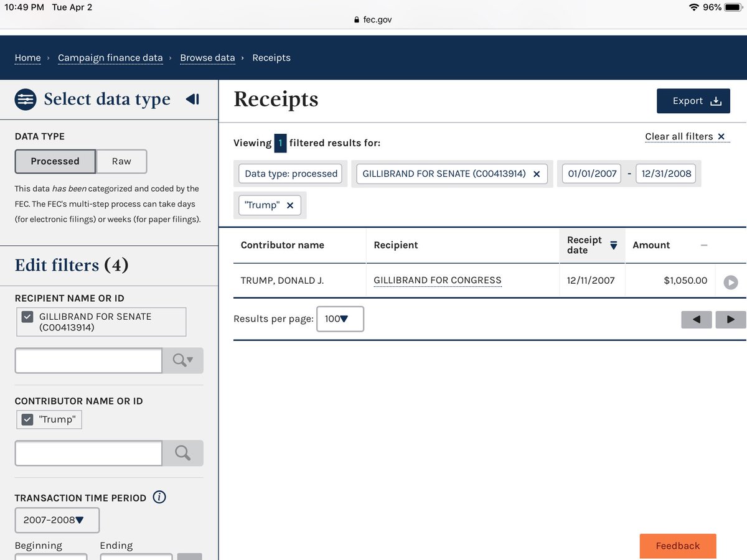Focus the recipient name or ID field
Viewport: 747px width, 560px height.
(88, 360)
